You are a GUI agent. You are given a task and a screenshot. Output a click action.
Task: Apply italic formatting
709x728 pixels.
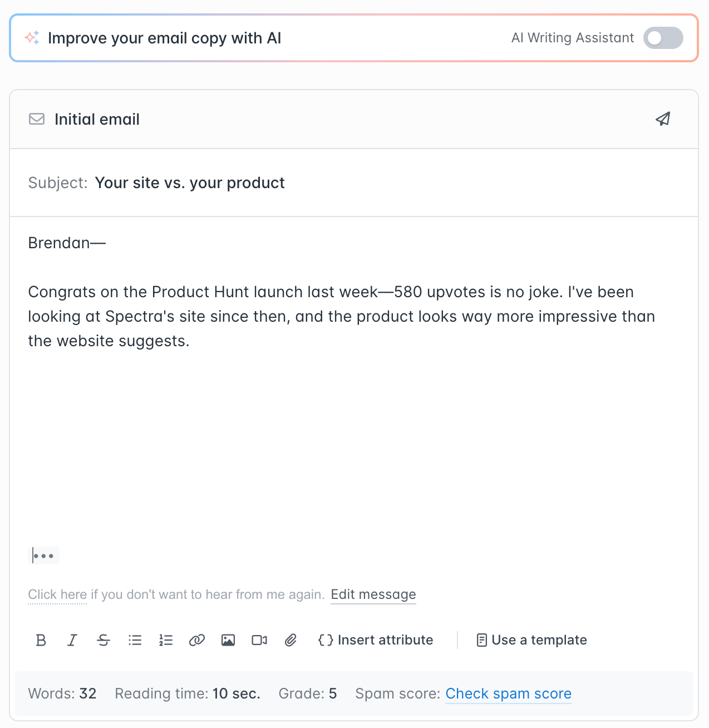[72, 640]
